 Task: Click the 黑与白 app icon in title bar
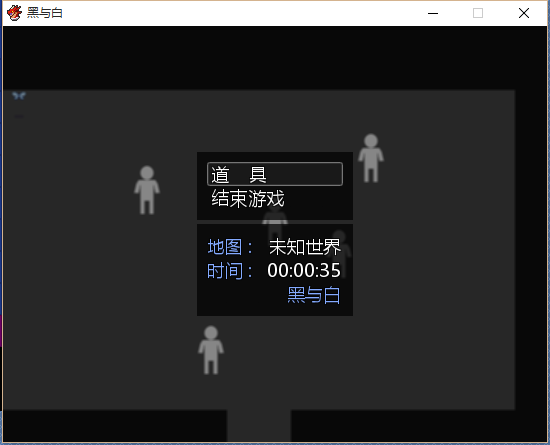pyautogui.click(x=14, y=13)
